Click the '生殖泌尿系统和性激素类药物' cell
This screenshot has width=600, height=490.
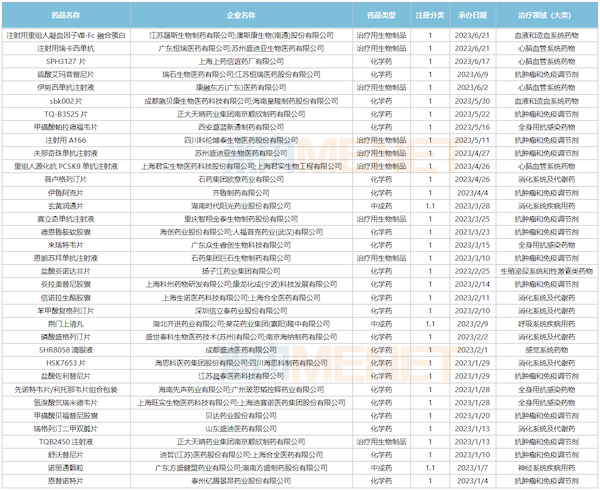click(547, 271)
